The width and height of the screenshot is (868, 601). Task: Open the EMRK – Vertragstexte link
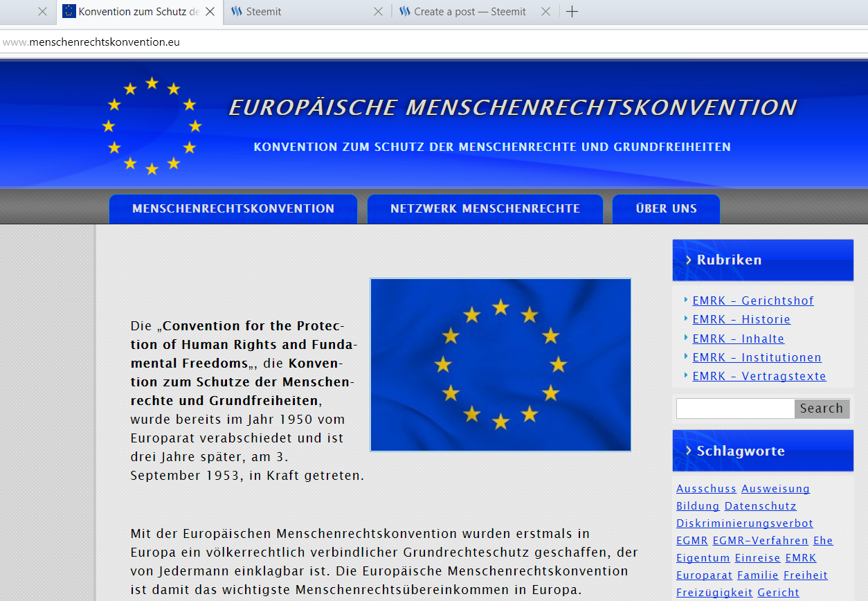(x=759, y=376)
